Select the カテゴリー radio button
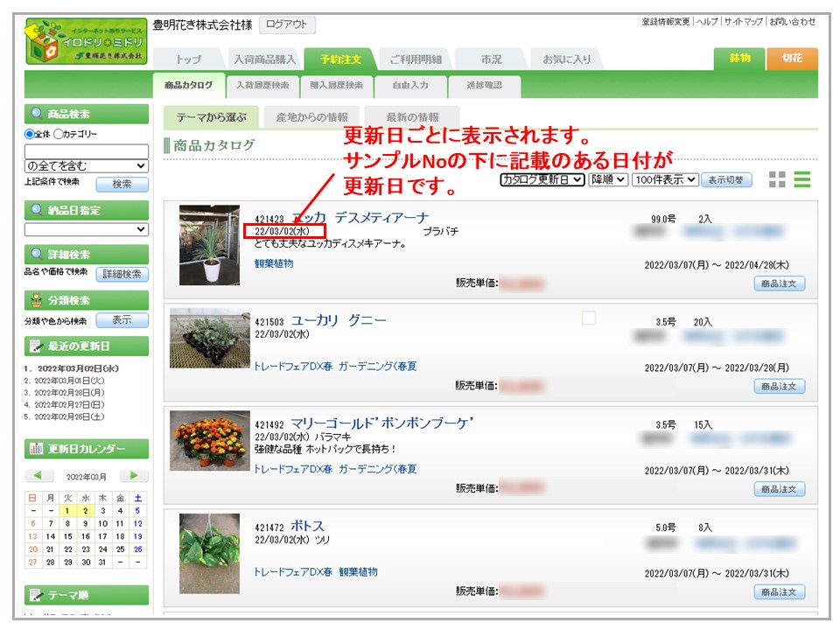 59,135
